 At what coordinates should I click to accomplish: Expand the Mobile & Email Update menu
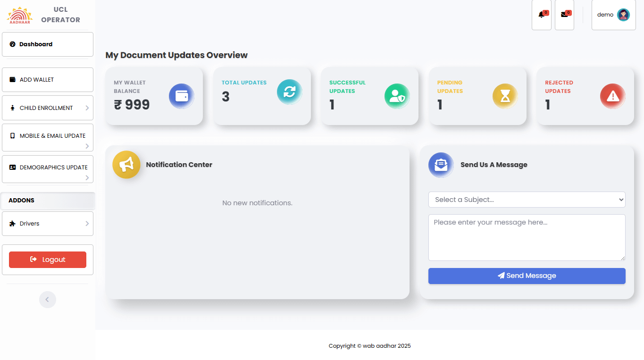[x=48, y=137]
